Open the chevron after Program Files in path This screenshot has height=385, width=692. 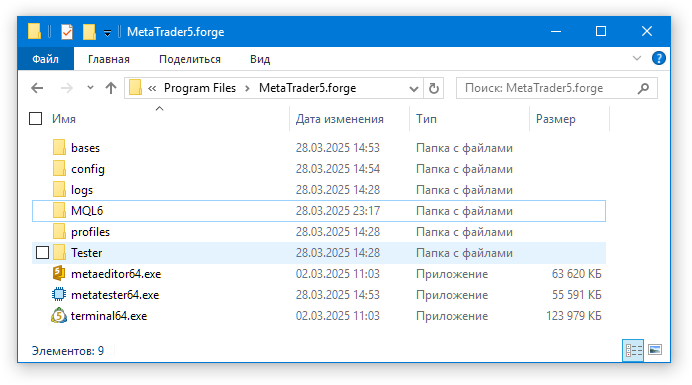click(x=248, y=88)
